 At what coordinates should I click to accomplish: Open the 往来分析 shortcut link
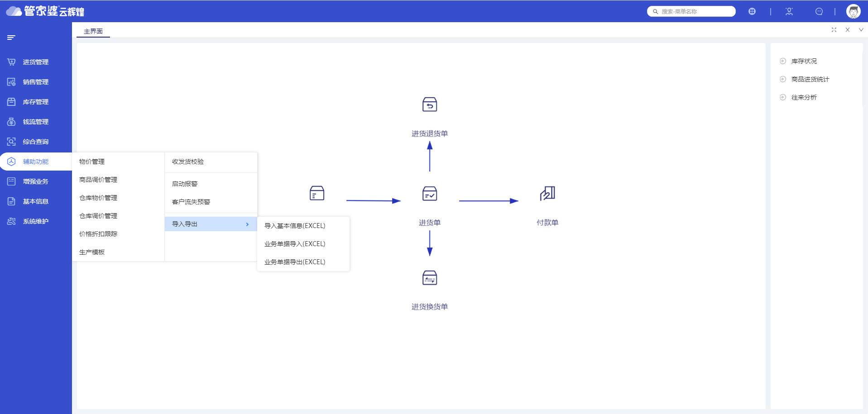click(804, 97)
